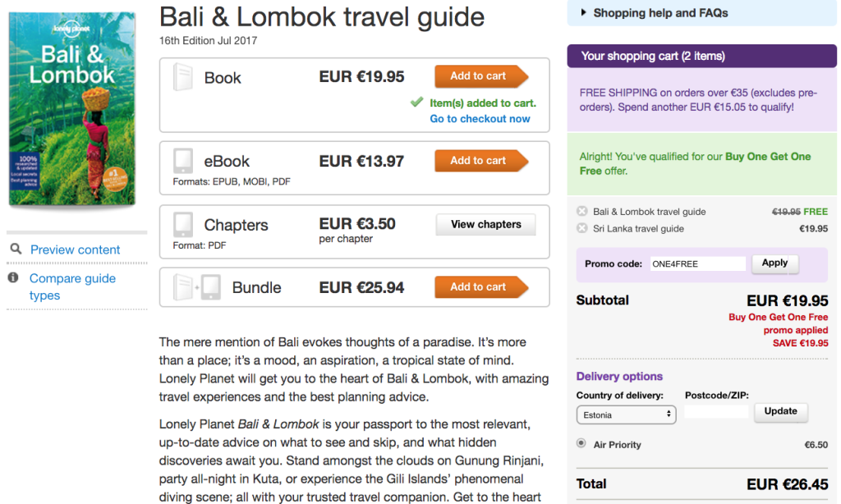Follow the Go to checkout now link

pos(480,119)
